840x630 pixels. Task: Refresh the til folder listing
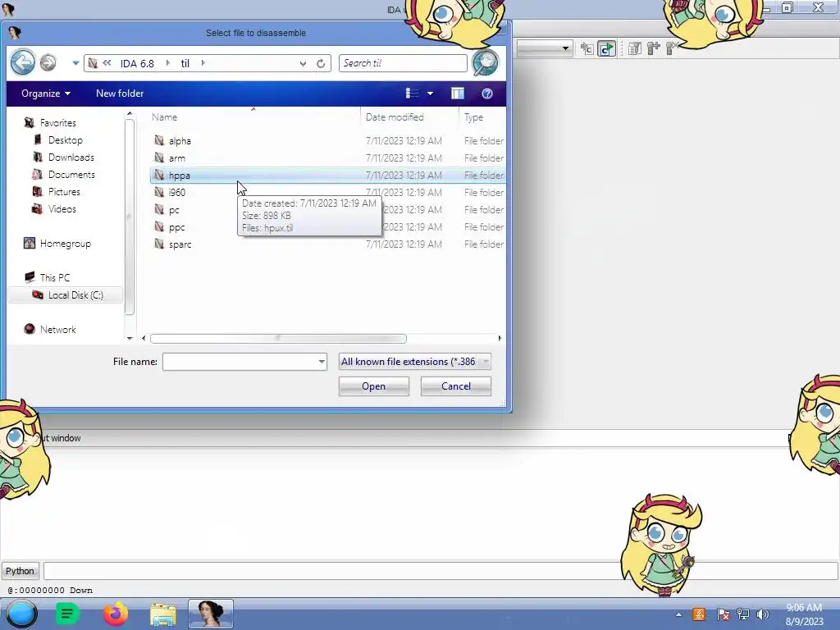(x=321, y=63)
